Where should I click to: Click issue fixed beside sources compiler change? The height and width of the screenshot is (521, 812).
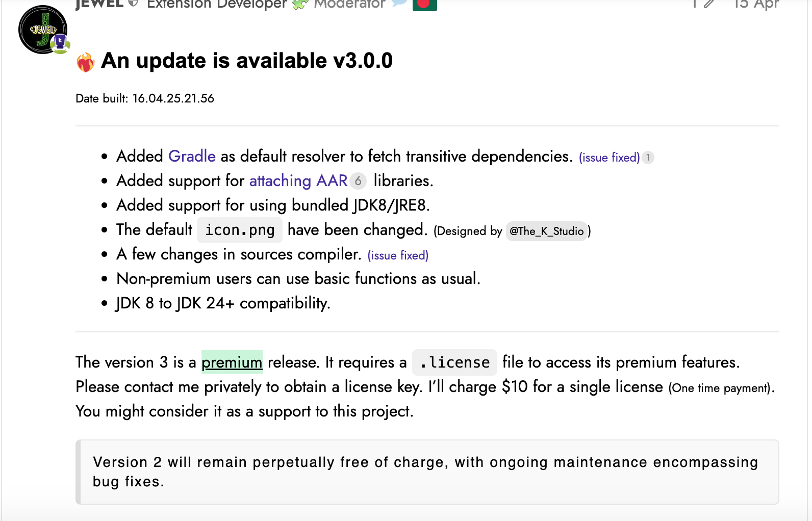point(398,255)
